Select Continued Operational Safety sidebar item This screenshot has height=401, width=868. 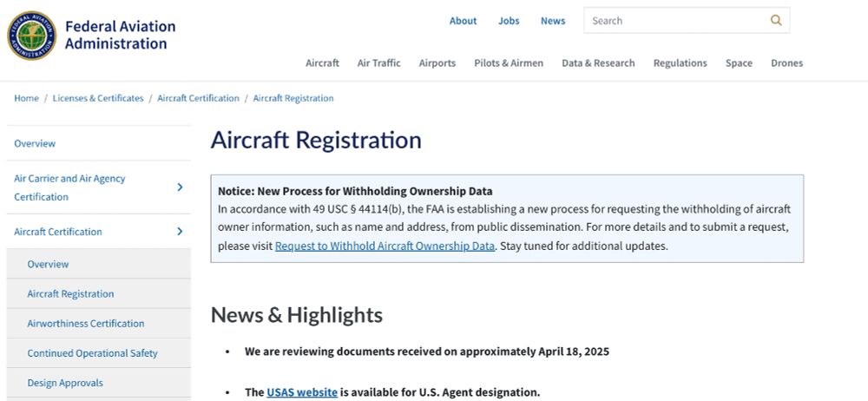click(x=93, y=353)
